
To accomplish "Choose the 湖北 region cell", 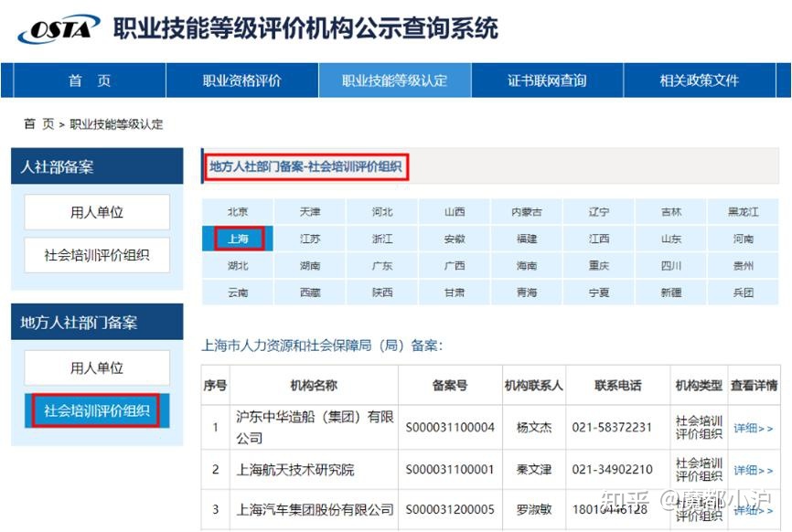I will point(238,265).
